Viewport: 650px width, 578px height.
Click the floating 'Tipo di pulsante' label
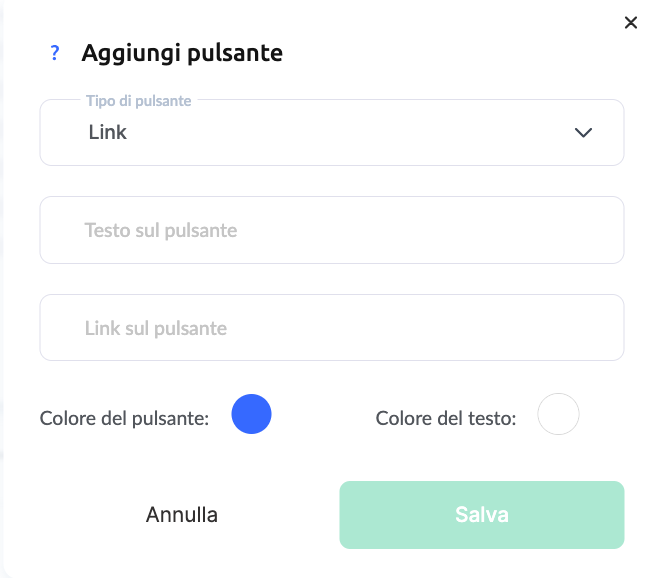tap(138, 101)
